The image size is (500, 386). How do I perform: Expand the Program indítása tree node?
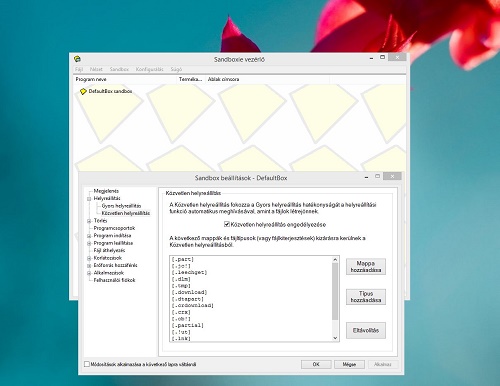pos(89,236)
